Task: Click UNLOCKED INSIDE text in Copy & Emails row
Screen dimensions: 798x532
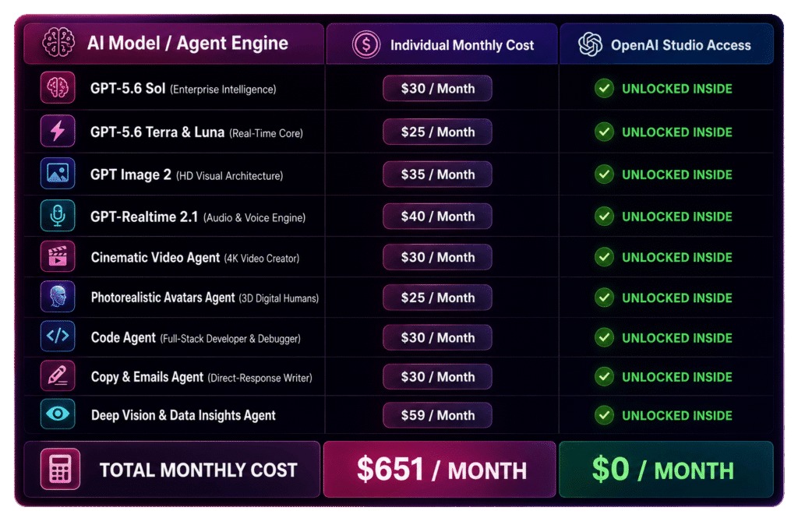Action: click(x=677, y=377)
